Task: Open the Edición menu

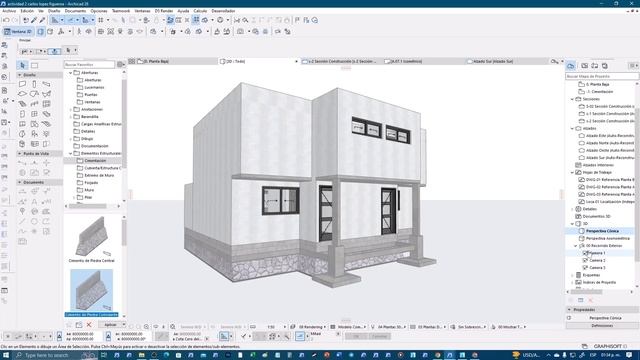Action: [x=27, y=11]
